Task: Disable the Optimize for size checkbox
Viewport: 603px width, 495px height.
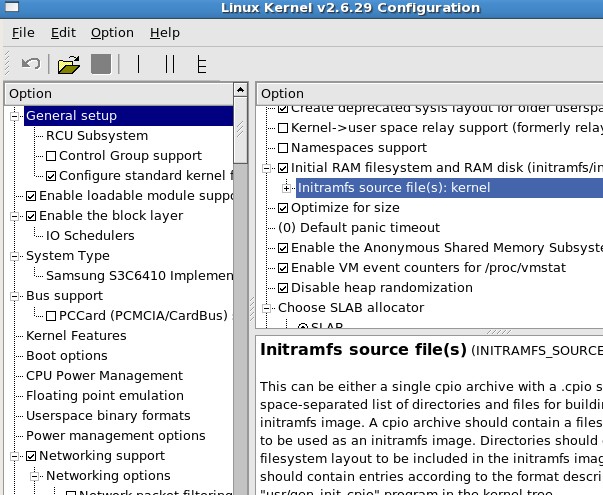Action: [x=283, y=208]
